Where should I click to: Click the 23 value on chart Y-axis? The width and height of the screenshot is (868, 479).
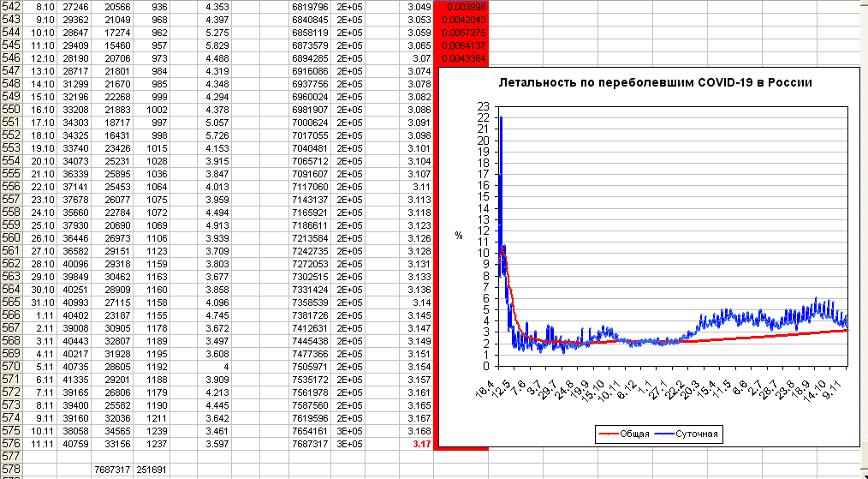tap(483, 106)
